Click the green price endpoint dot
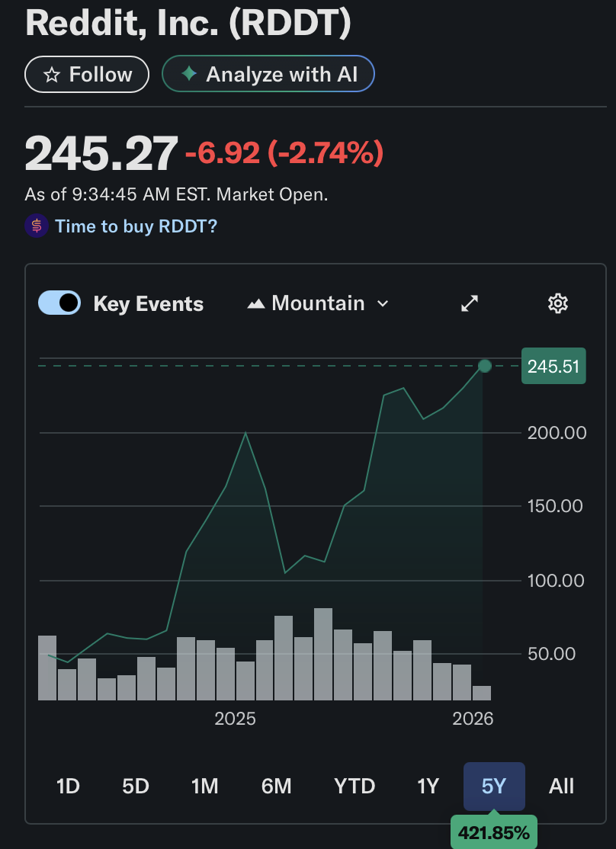The width and height of the screenshot is (616, 849). point(485,366)
